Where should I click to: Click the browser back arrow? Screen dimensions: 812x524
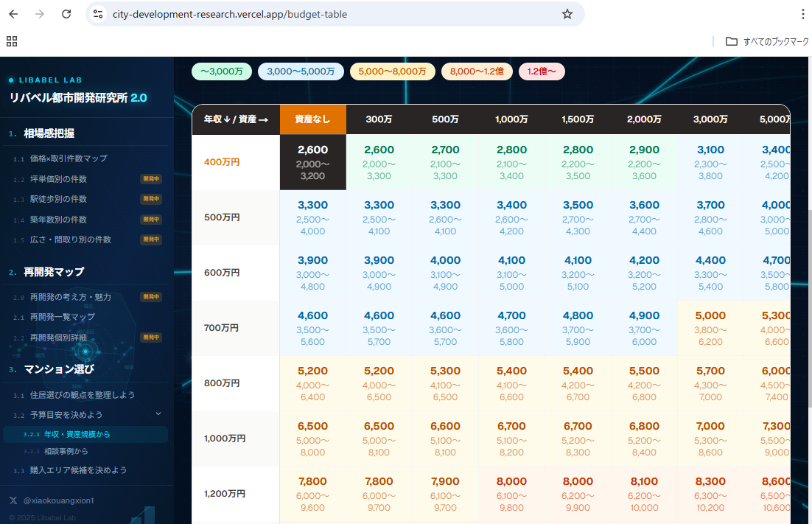coord(13,14)
